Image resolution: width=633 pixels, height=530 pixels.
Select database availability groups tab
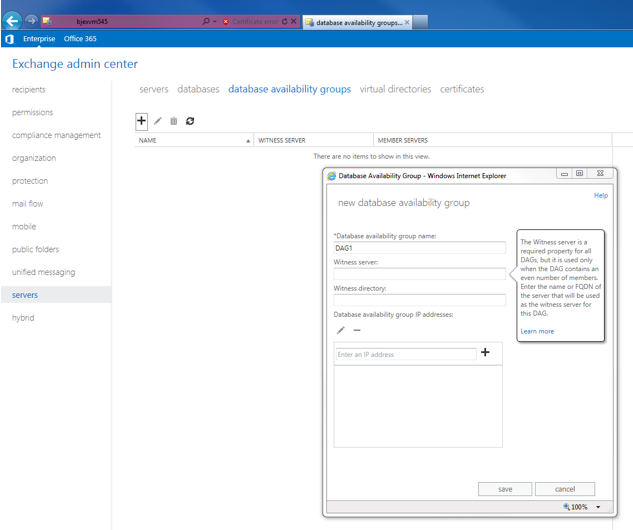click(289, 89)
